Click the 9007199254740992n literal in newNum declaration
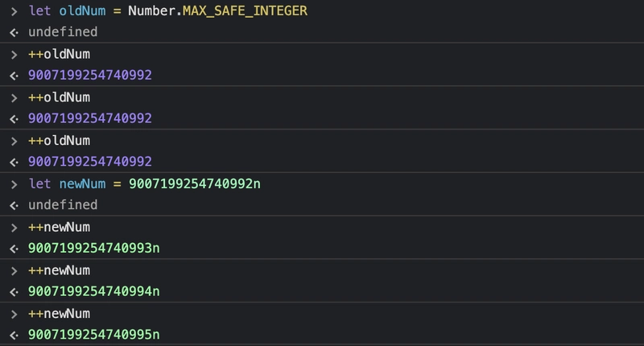 pos(195,184)
